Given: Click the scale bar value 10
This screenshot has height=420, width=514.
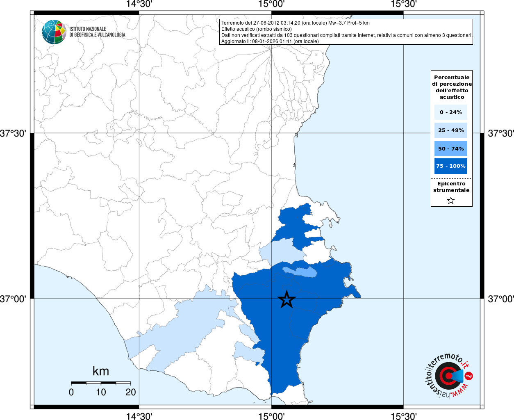Looking at the screenshot, I should (x=101, y=392).
